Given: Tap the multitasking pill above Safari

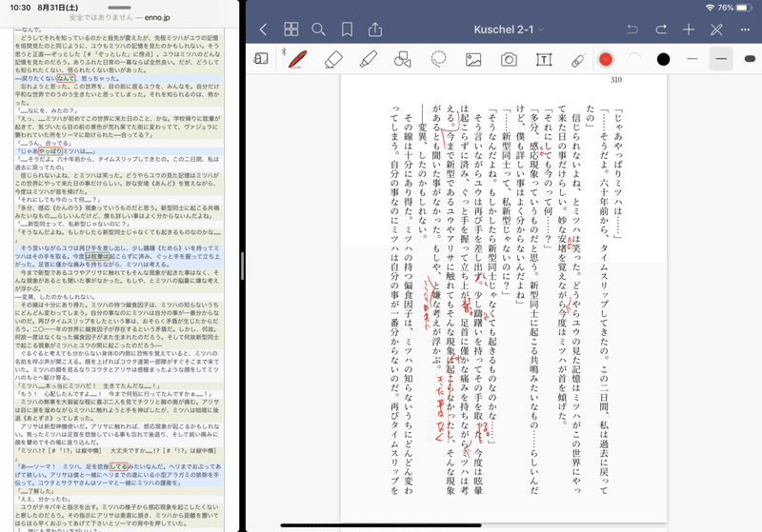Looking at the screenshot, I should (120, 8).
